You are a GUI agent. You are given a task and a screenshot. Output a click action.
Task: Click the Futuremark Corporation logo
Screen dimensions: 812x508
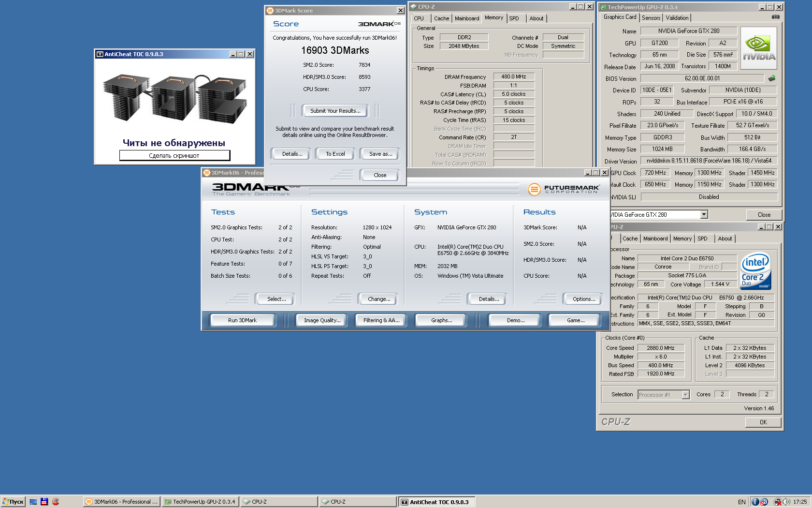(x=564, y=189)
